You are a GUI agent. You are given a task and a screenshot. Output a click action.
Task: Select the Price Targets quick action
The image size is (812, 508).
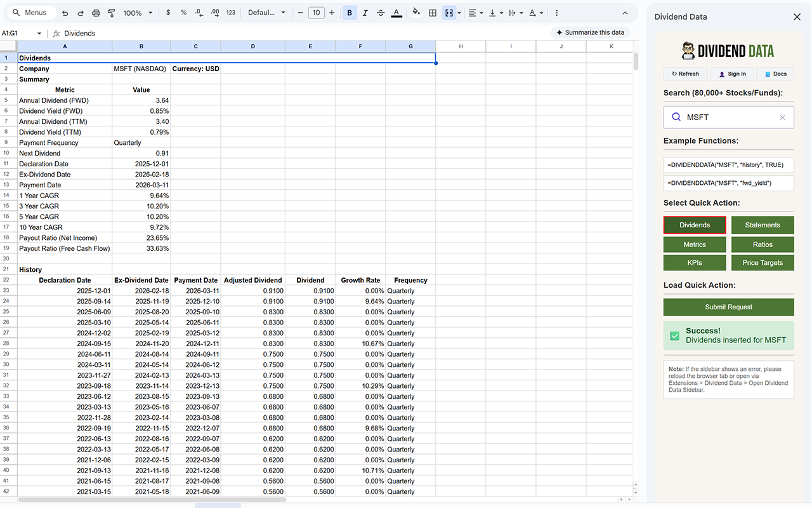[x=763, y=262]
